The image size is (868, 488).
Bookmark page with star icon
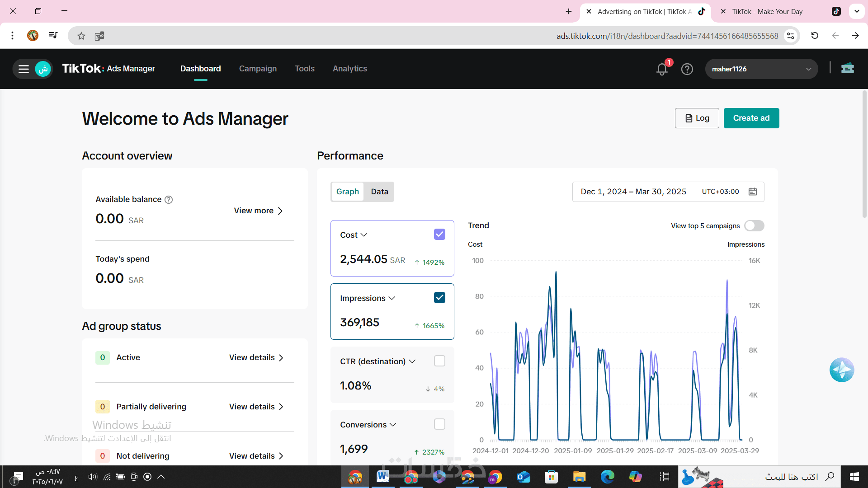click(81, 36)
